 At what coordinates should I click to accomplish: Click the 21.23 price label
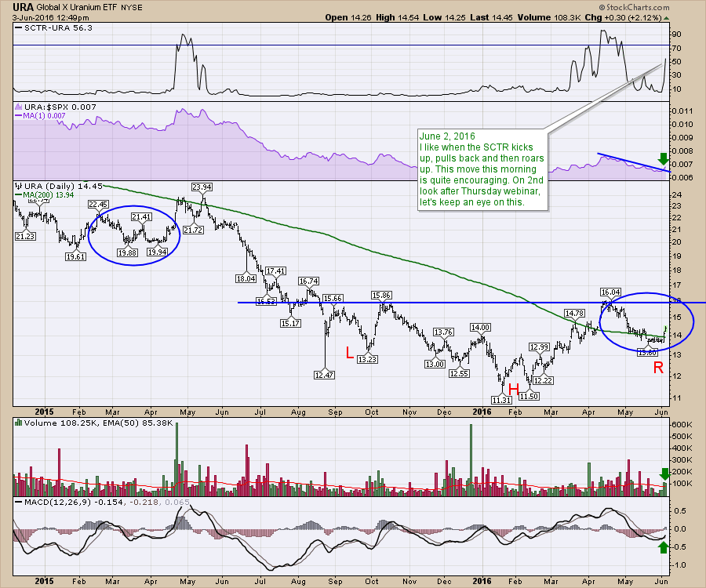pos(25,236)
